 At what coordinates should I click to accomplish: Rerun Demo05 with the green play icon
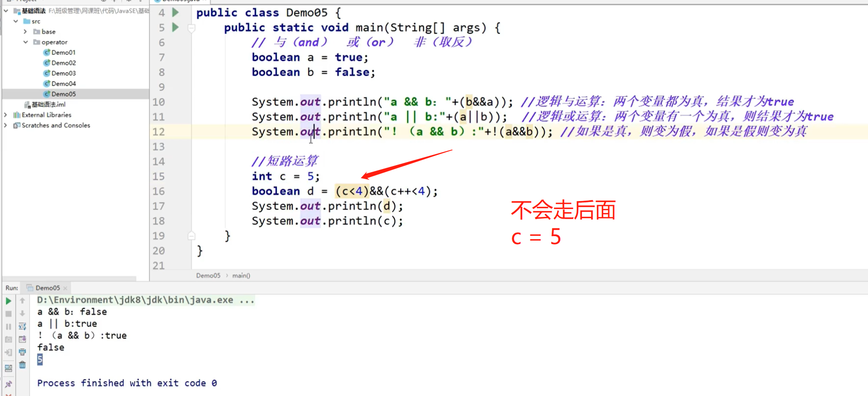tap(8, 301)
